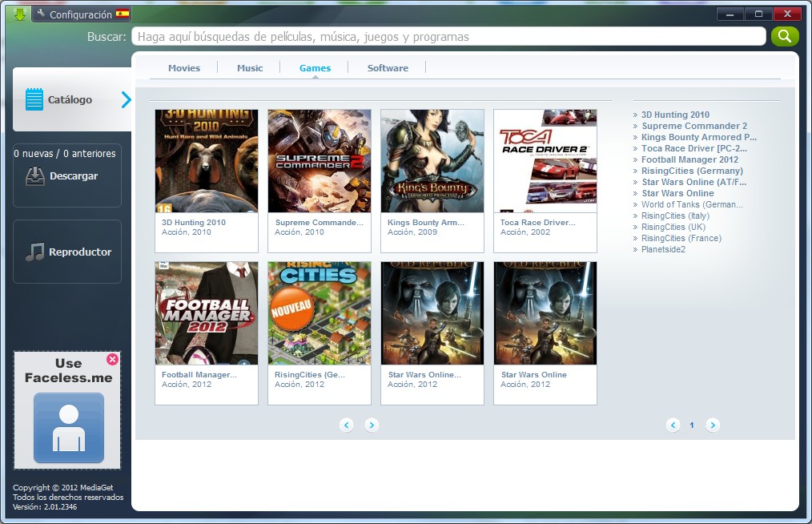Open 'Toca Race Driver [PC-2...' list link

694,148
